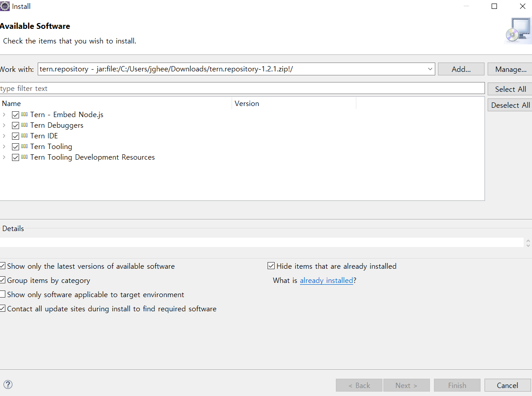Click the install wizard CD-and-monitor image
The height and width of the screenshot is (396, 532).
(518, 31)
